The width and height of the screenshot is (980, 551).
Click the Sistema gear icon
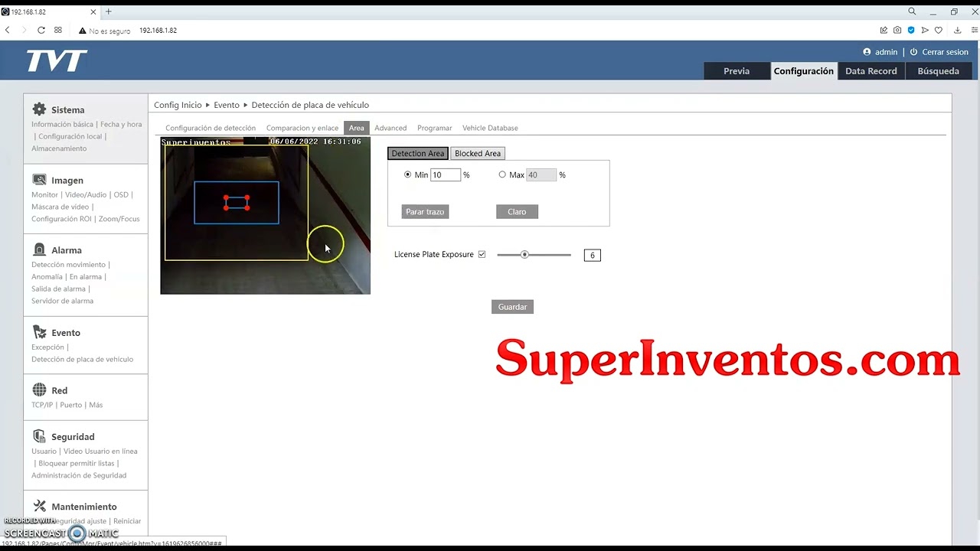click(39, 109)
